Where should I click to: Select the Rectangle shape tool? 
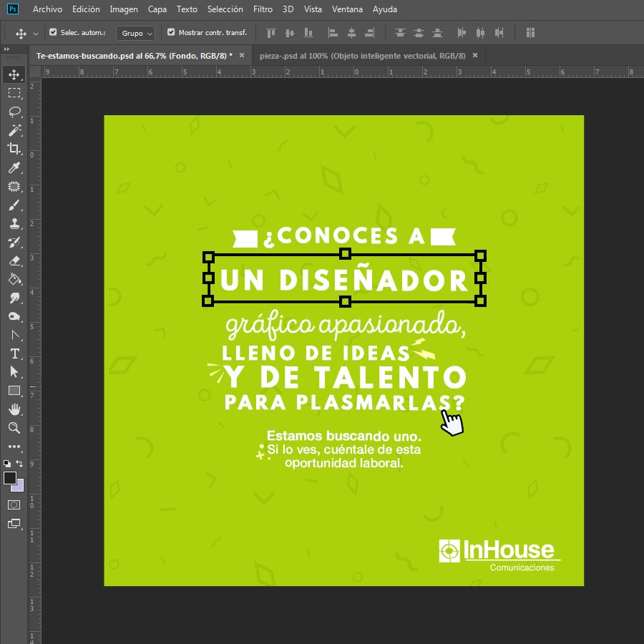(x=14, y=391)
